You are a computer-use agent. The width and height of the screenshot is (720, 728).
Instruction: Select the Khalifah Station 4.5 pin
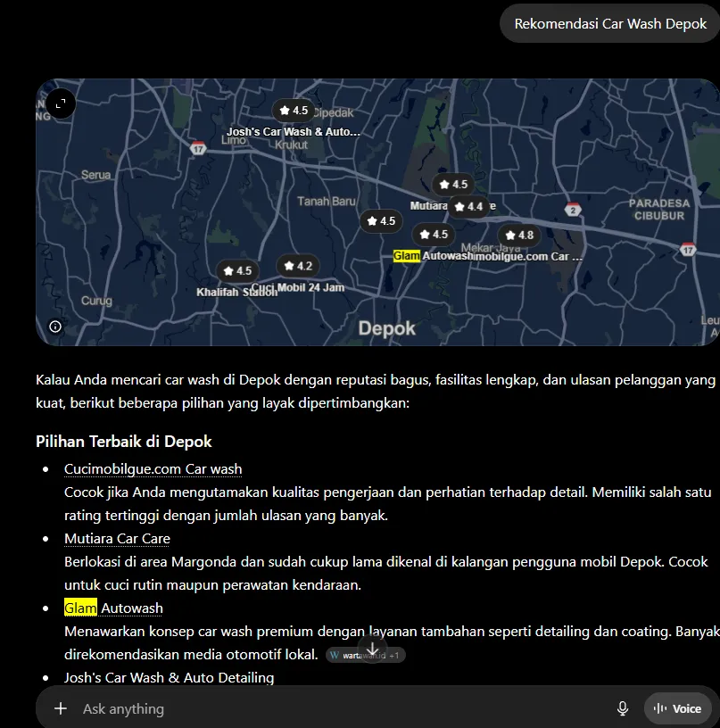tap(237, 270)
